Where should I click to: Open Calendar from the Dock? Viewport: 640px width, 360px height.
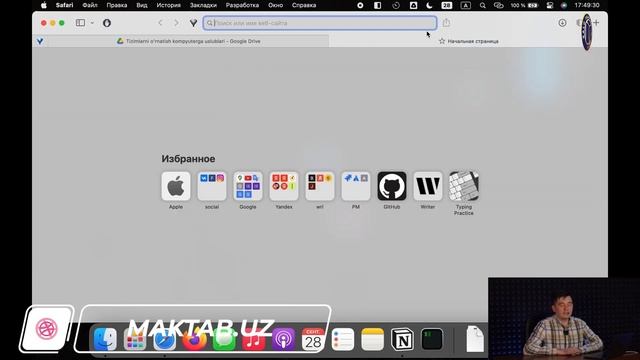(313, 339)
